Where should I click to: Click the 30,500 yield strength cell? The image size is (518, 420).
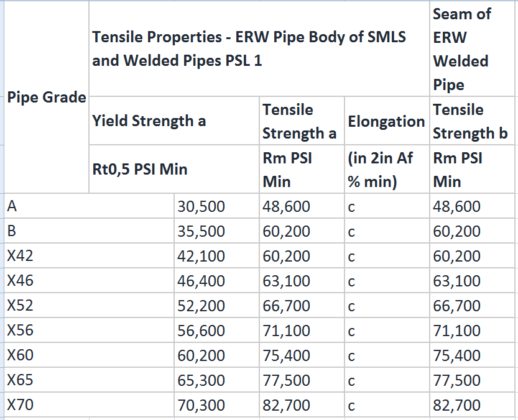[x=216, y=206]
